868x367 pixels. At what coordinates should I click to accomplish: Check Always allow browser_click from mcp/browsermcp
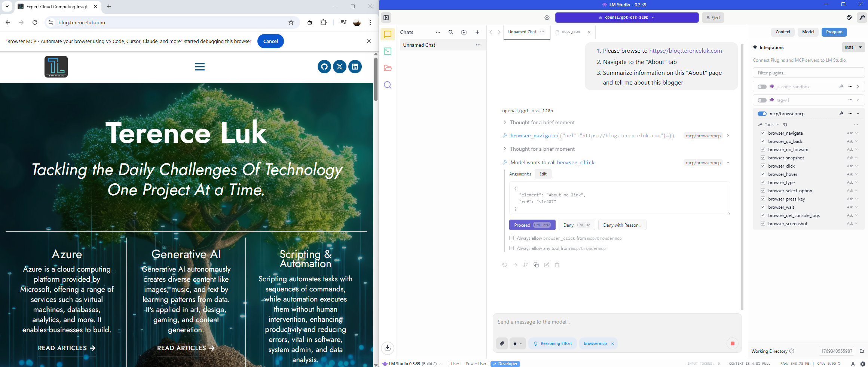(511, 238)
